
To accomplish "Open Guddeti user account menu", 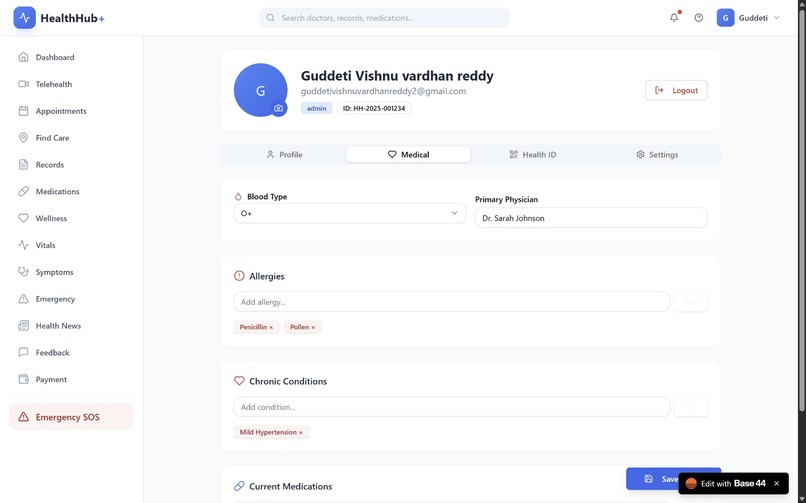I will pos(748,18).
